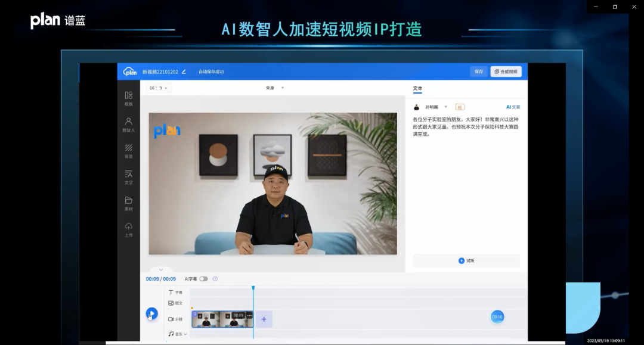Click the plan cloud logo in header
The height and width of the screenshot is (345, 644).
pos(130,72)
